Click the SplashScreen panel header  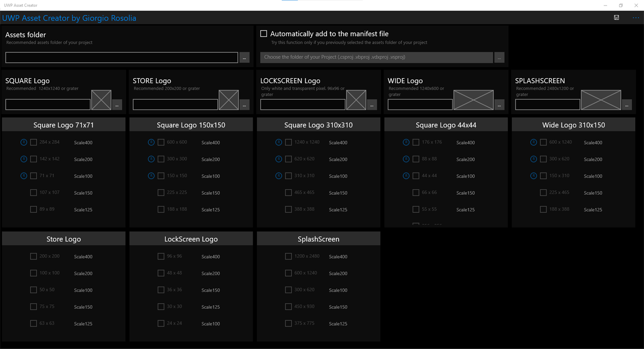click(x=319, y=239)
